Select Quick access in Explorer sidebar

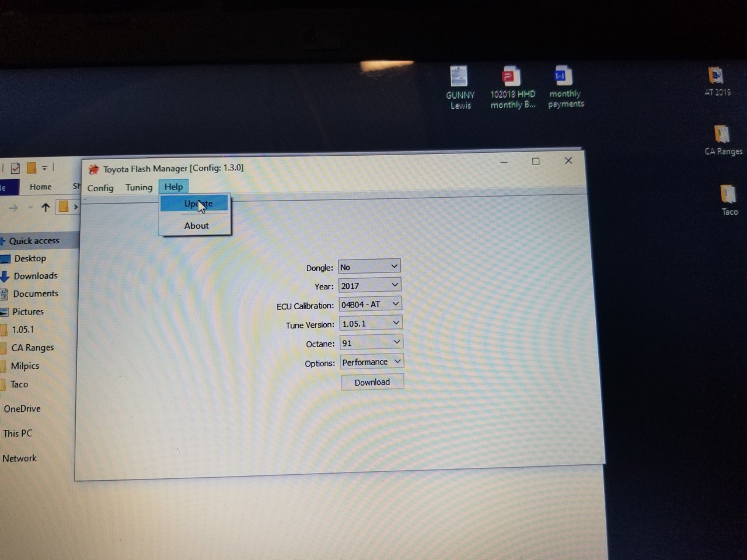click(34, 240)
